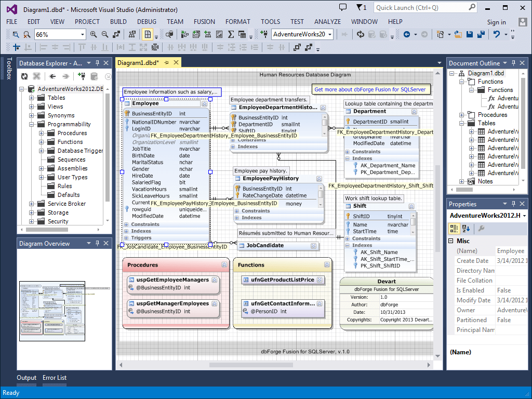Viewport: 532px width, 399px height.
Task: Click the layout diagram toolbar icon
Action: pos(132,34)
